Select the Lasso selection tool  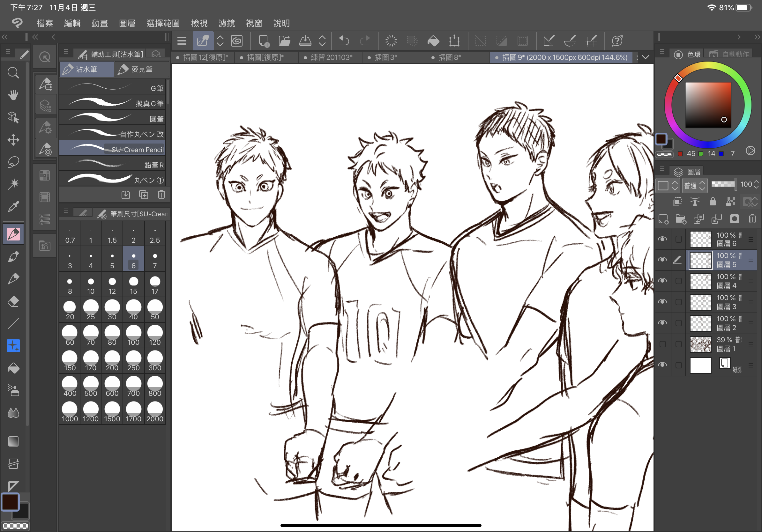click(13, 162)
